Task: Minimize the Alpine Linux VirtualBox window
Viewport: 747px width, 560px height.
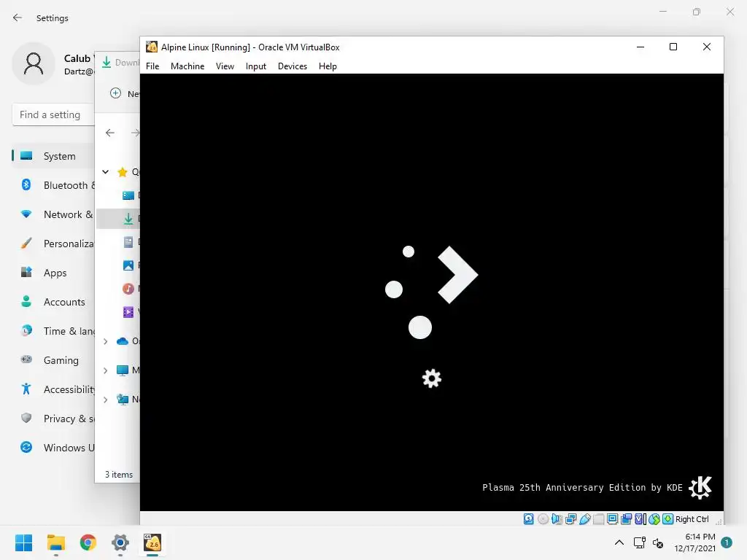Action: coord(640,47)
